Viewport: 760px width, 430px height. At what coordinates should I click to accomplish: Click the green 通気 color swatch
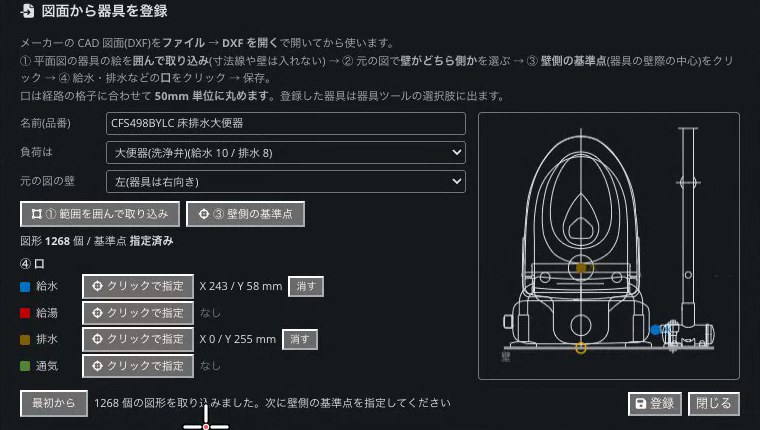click(25, 366)
